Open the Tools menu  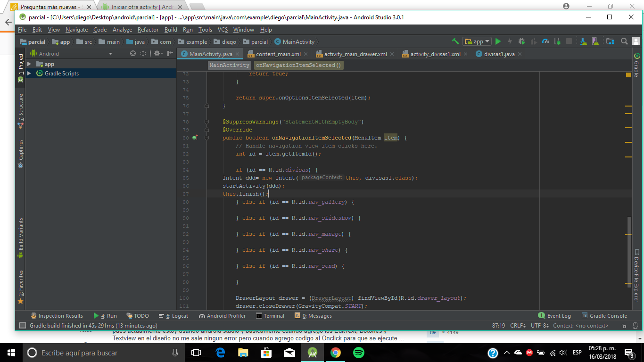(205, 29)
